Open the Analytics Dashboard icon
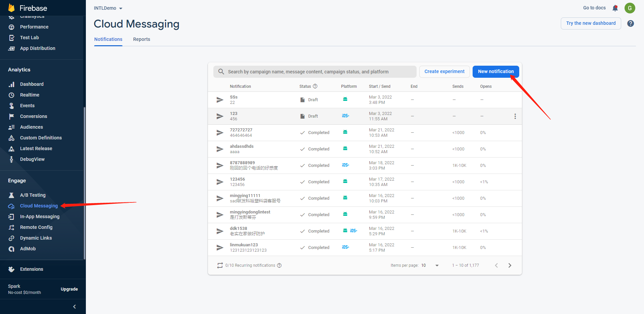The image size is (644, 314). (11, 84)
